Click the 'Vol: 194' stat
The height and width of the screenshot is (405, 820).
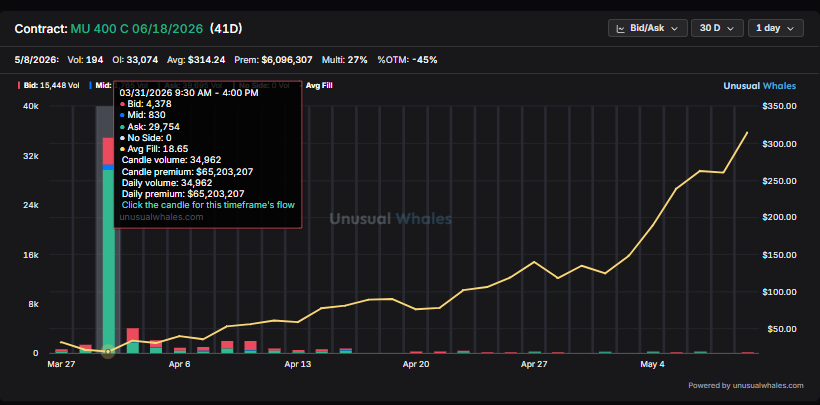85,60
